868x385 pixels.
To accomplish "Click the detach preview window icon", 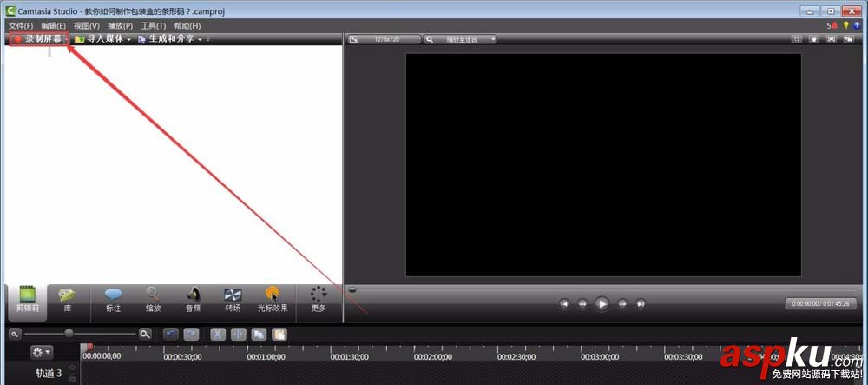I will coord(849,39).
